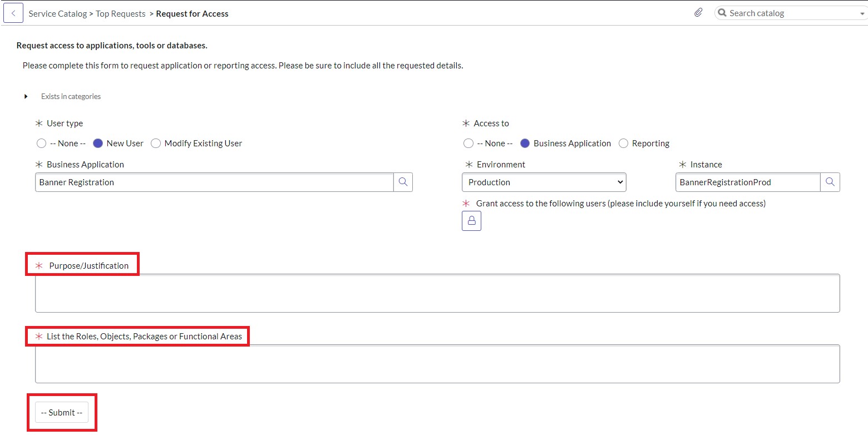
Task: Expand the Exists in categories section
Action: click(x=26, y=96)
